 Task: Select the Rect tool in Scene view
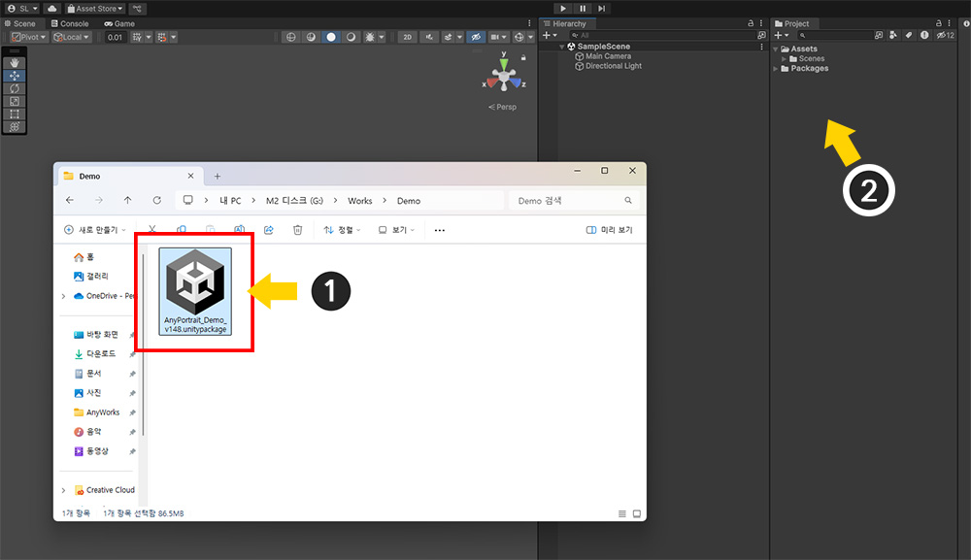15,114
